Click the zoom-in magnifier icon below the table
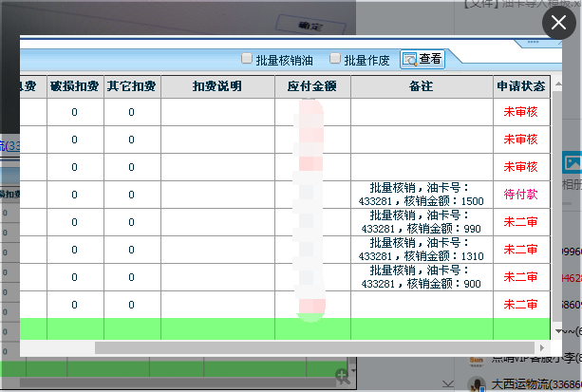This screenshot has height=392, width=582. coord(342,376)
